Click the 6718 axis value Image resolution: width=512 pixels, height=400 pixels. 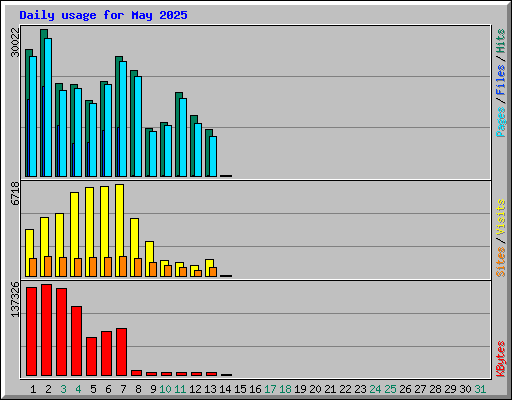[15, 193]
